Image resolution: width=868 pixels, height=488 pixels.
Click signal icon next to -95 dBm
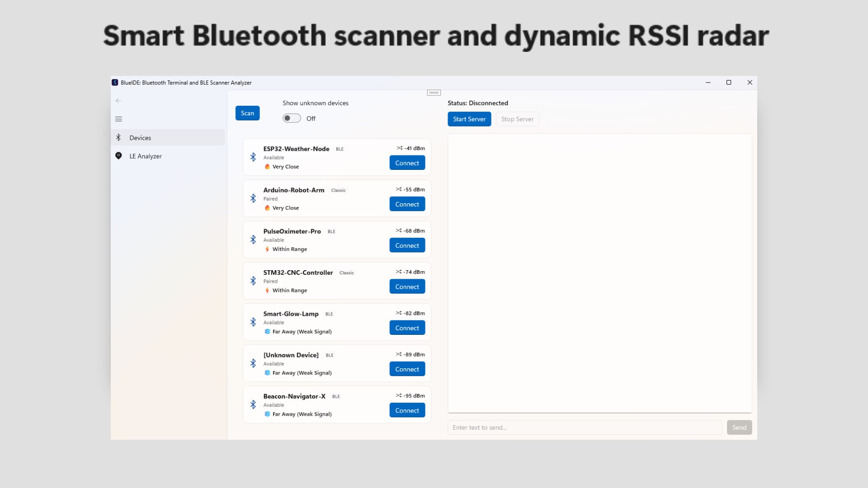click(x=398, y=396)
